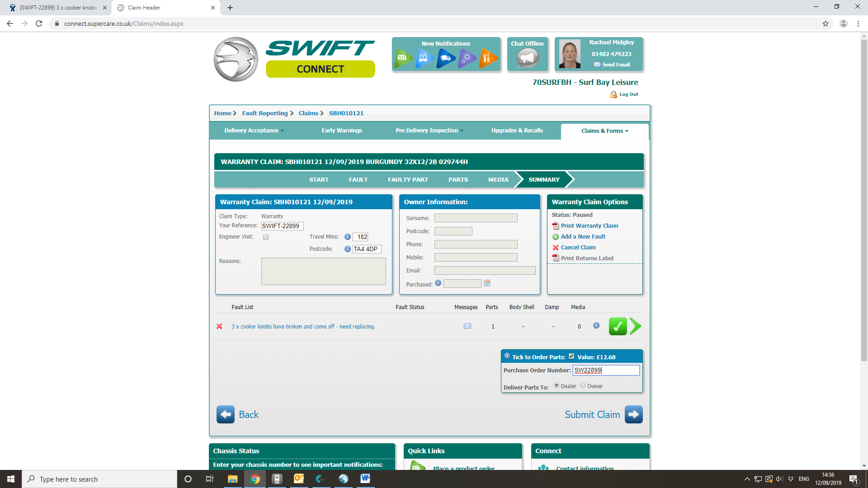Viewport: 868px width, 488px height.
Task: Click the orange tools notification icon
Action: click(487, 58)
